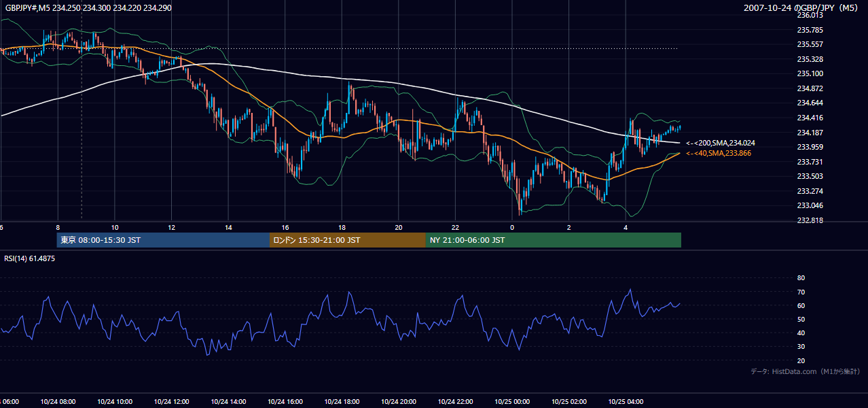Click RSI scale value 50
Screen dimensions: 868x408
coord(801,319)
